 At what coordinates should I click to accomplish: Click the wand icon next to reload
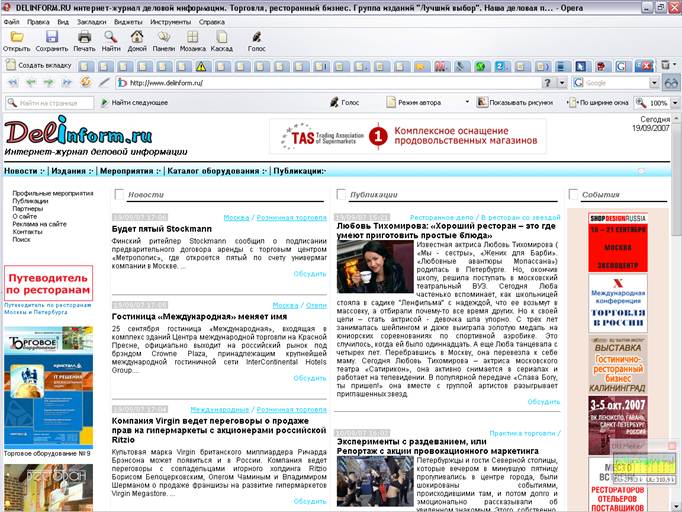tap(104, 82)
